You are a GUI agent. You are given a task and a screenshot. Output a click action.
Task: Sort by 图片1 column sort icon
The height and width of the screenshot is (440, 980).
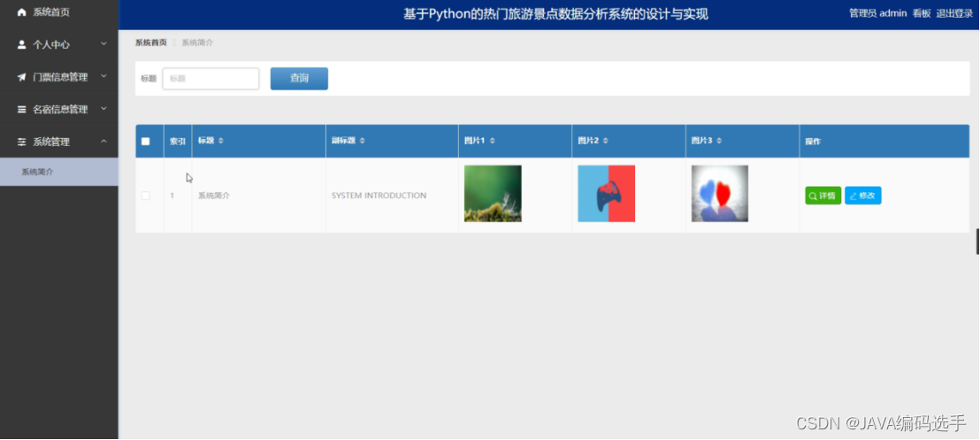pos(492,141)
